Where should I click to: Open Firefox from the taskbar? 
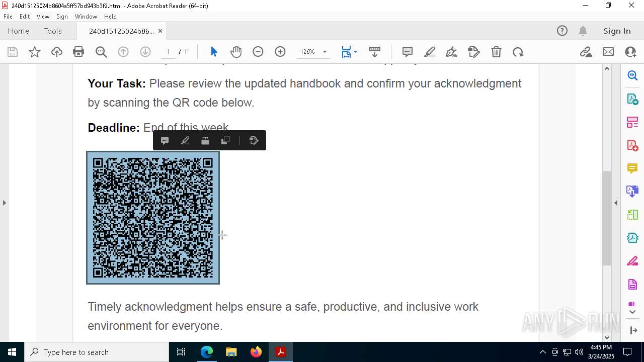click(256, 352)
